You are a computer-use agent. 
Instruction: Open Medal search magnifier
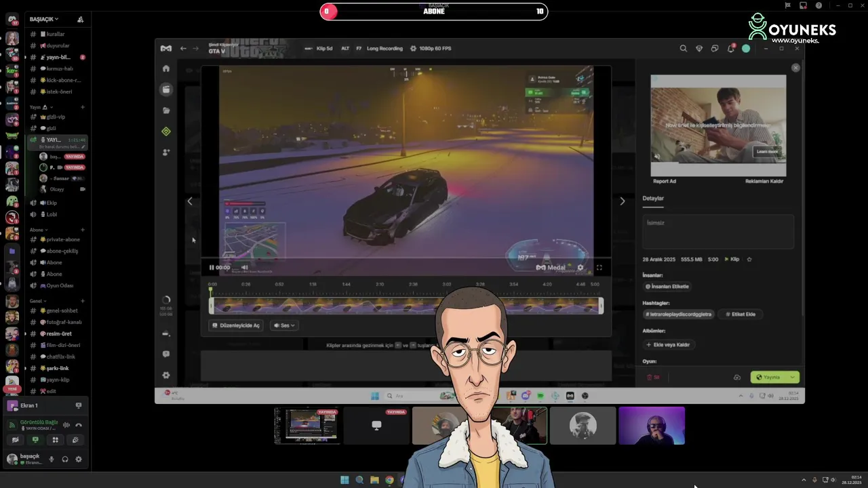click(684, 48)
